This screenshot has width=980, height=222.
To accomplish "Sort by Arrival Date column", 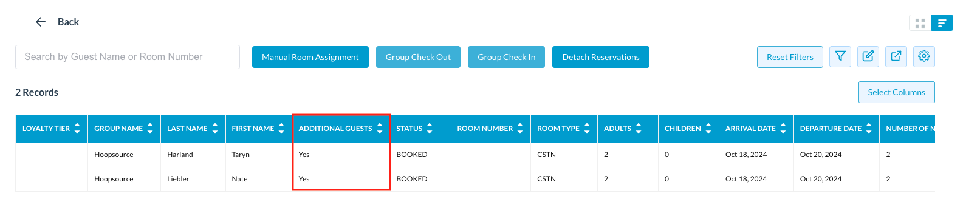I will point(783,129).
